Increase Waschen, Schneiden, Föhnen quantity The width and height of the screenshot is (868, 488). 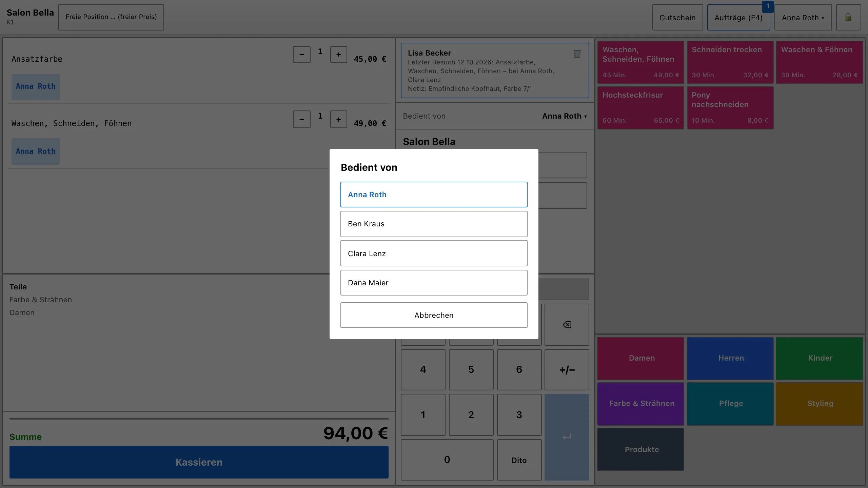coord(338,119)
